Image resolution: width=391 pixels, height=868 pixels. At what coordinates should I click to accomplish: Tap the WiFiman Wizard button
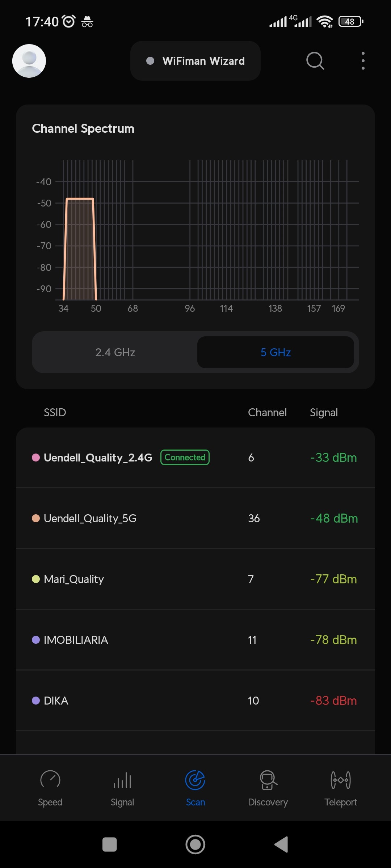tap(195, 61)
